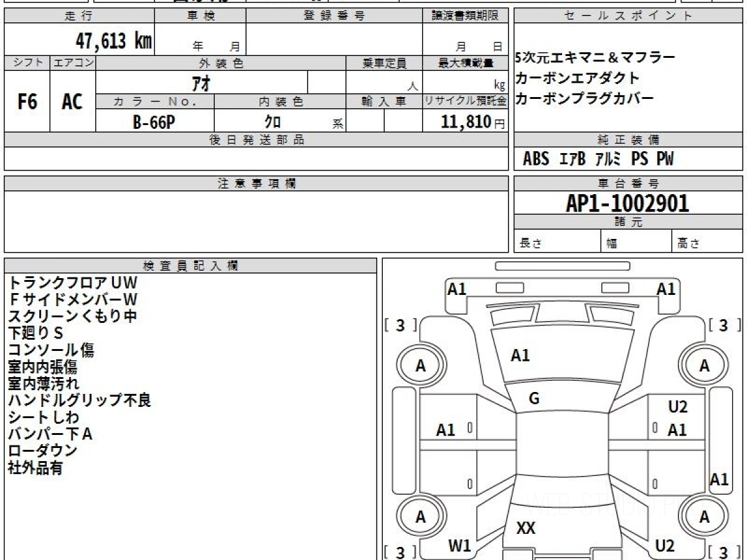This screenshot has height=560, width=747.
Task: Select the "内装色" header
Action: pyautogui.click(x=280, y=101)
